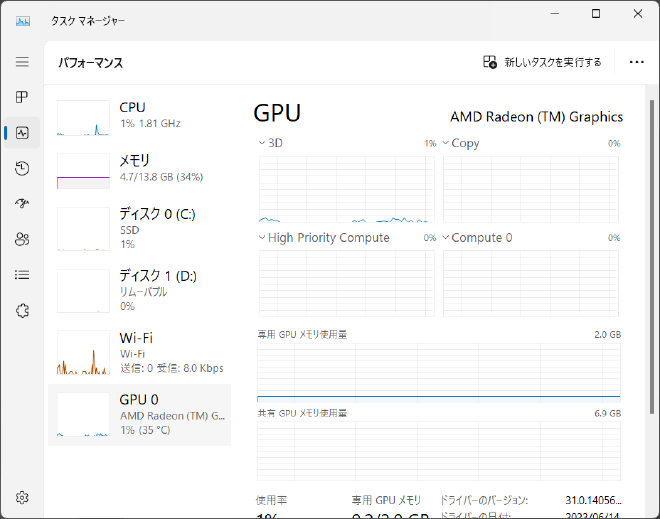Viewport: 660px width, 519px height.
Task: Open the three-dot more options menu
Action: (x=636, y=62)
